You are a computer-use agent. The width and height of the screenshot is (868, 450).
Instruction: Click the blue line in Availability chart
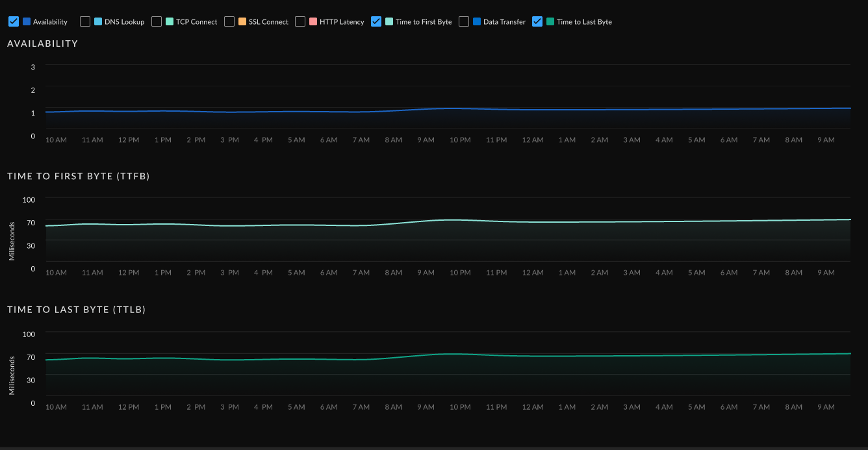click(448, 108)
